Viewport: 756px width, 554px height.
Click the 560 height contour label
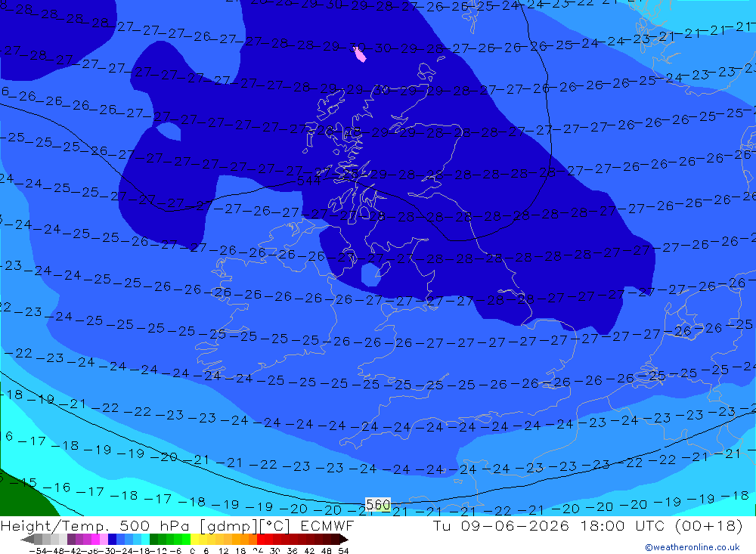378,504
